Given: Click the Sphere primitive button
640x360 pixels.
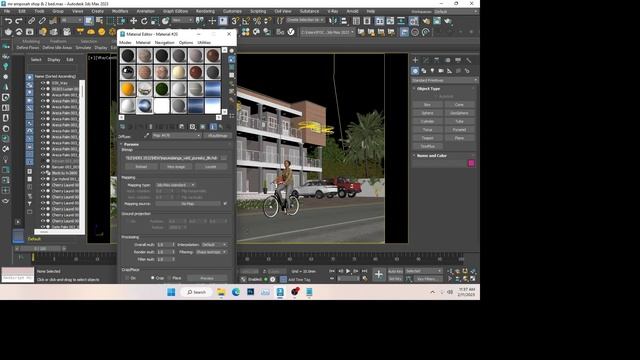Looking at the screenshot, I should tap(427, 113).
